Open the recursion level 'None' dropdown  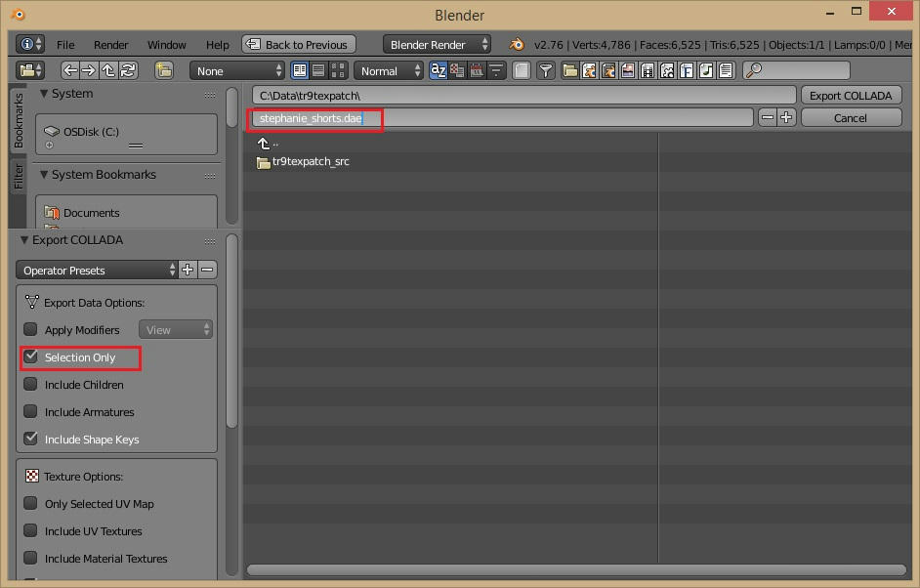pyautogui.click(x=237, y=70)
